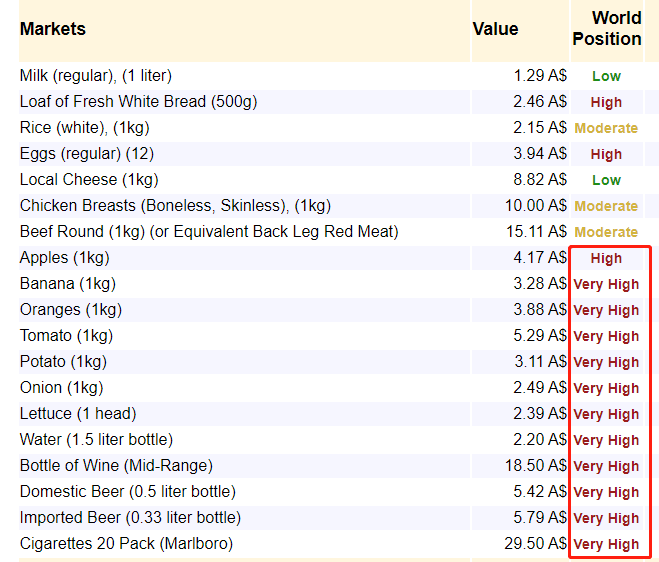Select the Loaf of Fresh White Bread label

click(x=138, y=102)
